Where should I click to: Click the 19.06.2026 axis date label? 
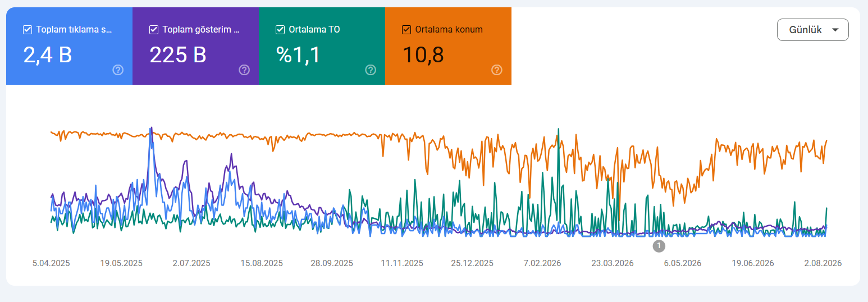[x=753, y=263]
